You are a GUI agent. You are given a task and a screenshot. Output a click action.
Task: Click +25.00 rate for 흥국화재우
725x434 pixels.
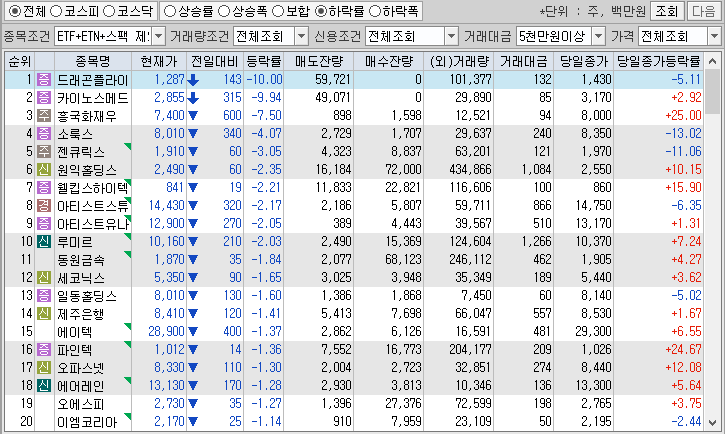[x=683, y=116]
